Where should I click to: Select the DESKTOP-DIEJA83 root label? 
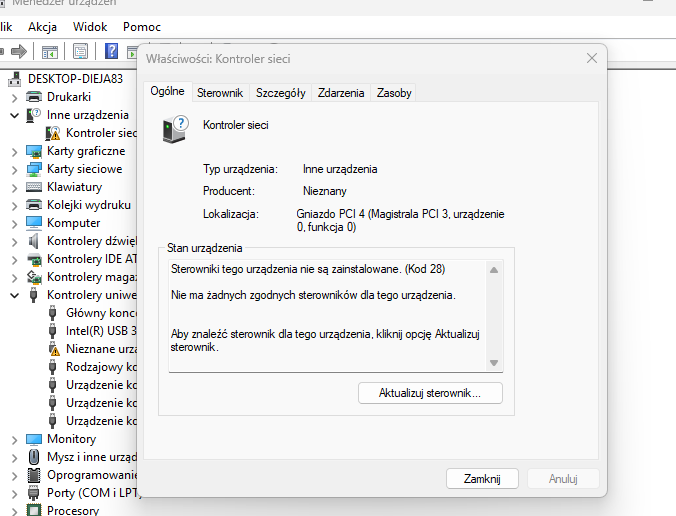[75, 79]
